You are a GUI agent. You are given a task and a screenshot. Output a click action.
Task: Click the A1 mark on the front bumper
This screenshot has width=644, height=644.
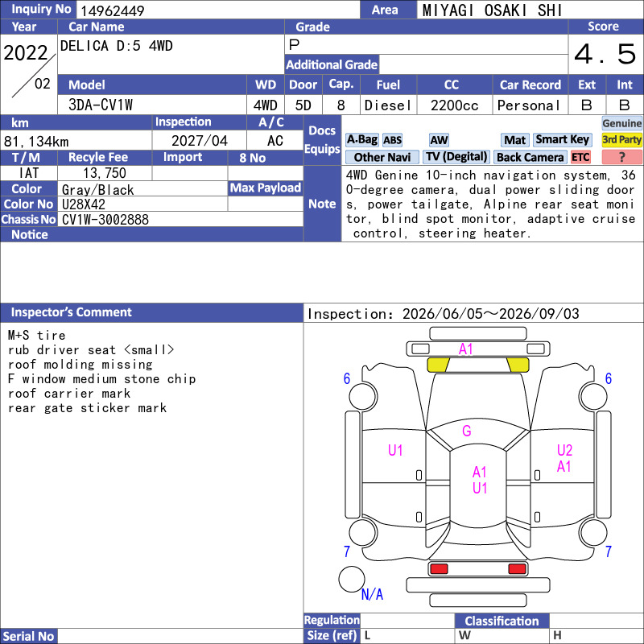466,349
